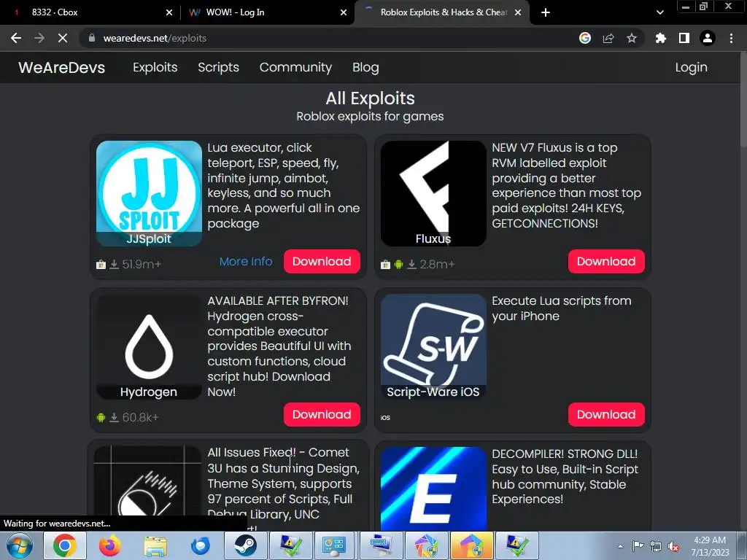Click the Fluxus thumbnail
The width and height of the screenshot is (747, 560).
coord(433,193)
